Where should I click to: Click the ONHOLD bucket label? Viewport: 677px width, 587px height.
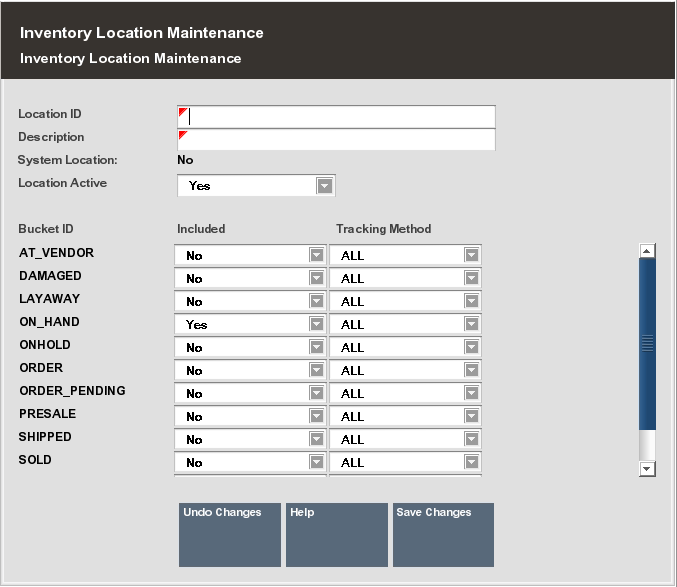(x=44, y=345)
